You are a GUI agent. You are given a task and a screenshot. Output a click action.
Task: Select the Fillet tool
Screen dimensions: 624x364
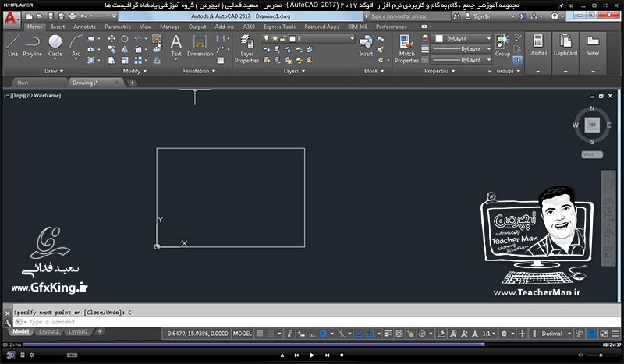[x=139, y=49]
